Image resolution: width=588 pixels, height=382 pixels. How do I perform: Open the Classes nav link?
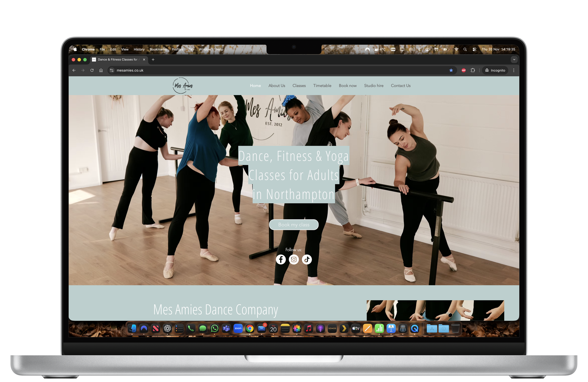tap(299, 86)
